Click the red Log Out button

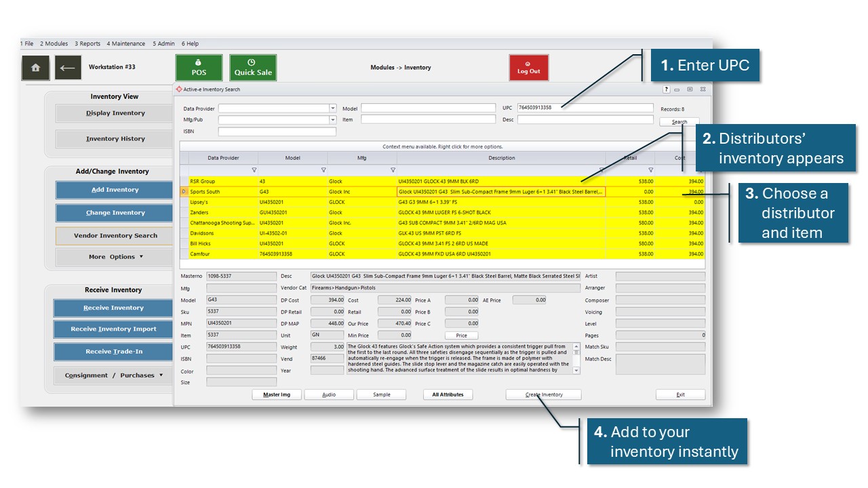pyautogui.click(x=529, y=67)
